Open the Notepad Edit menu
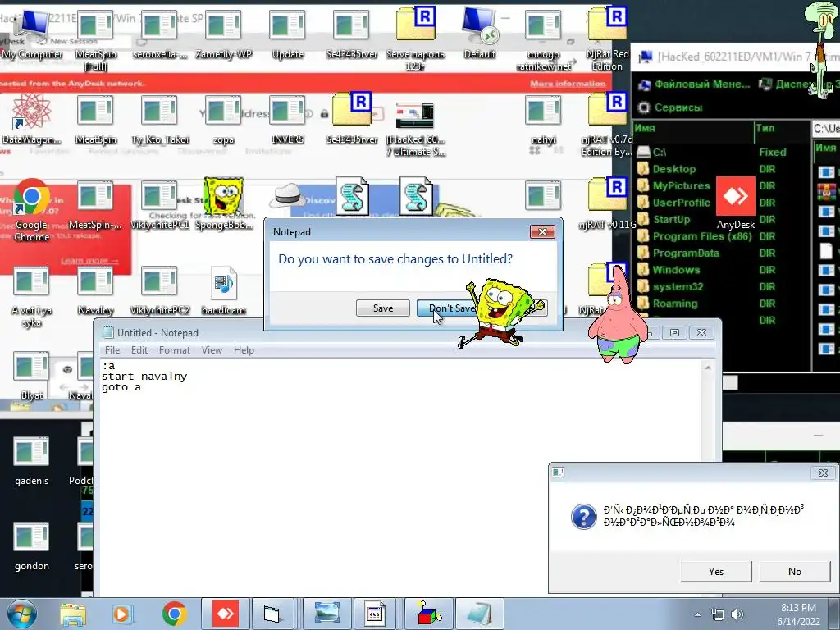The image size is (840, 630). tap(139, 349)
